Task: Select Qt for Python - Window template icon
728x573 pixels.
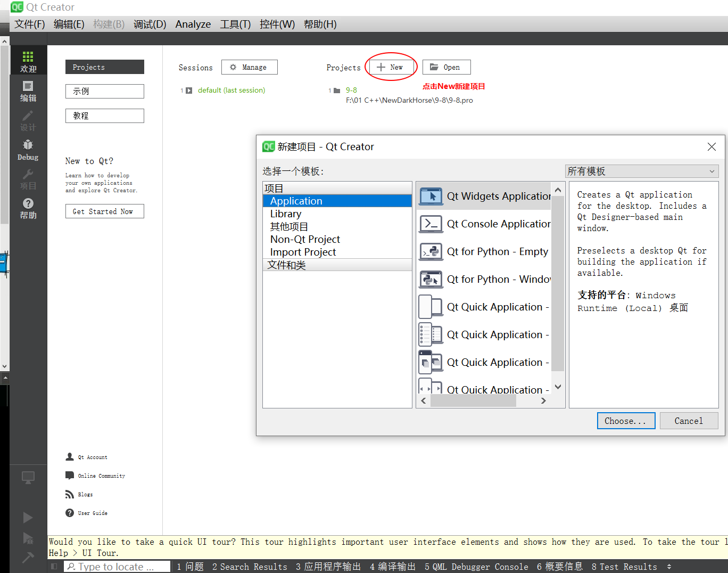Action: pos(431,279)
